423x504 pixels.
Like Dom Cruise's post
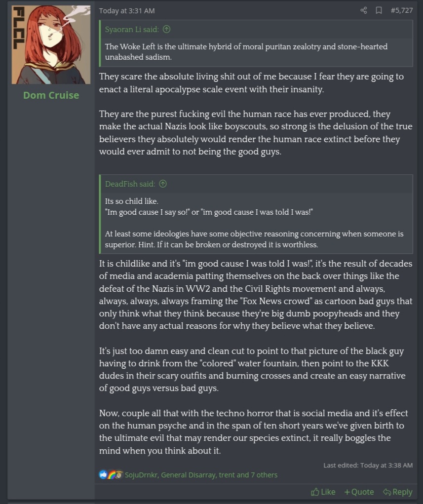tap(323, 492)
